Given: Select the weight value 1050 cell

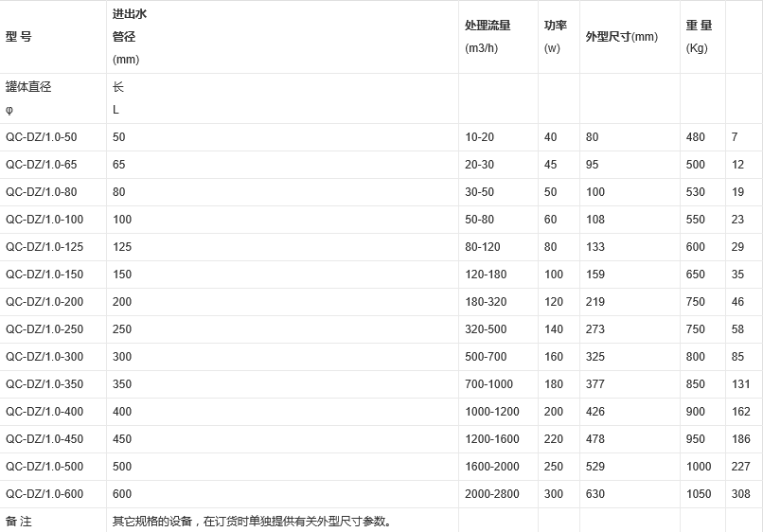Looking at the screenshot, I should pos(699,494).
